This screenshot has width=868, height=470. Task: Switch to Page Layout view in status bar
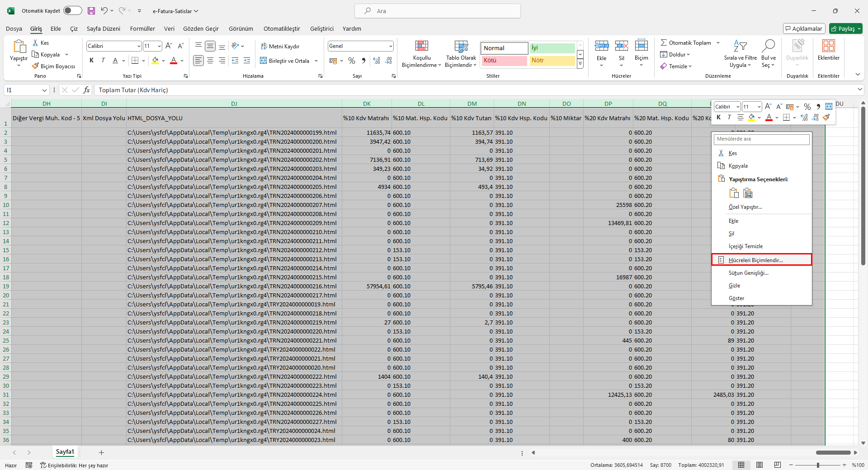click(x=759, y=465)
